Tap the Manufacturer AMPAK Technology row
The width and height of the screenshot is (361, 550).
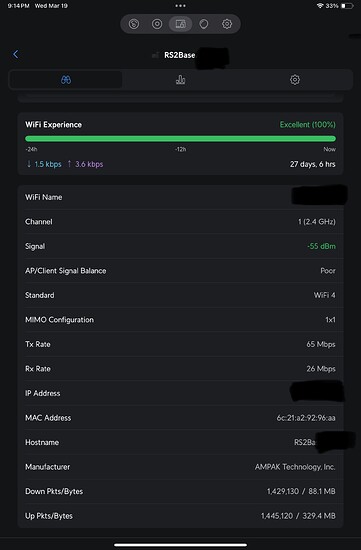(x=180, y=467)
